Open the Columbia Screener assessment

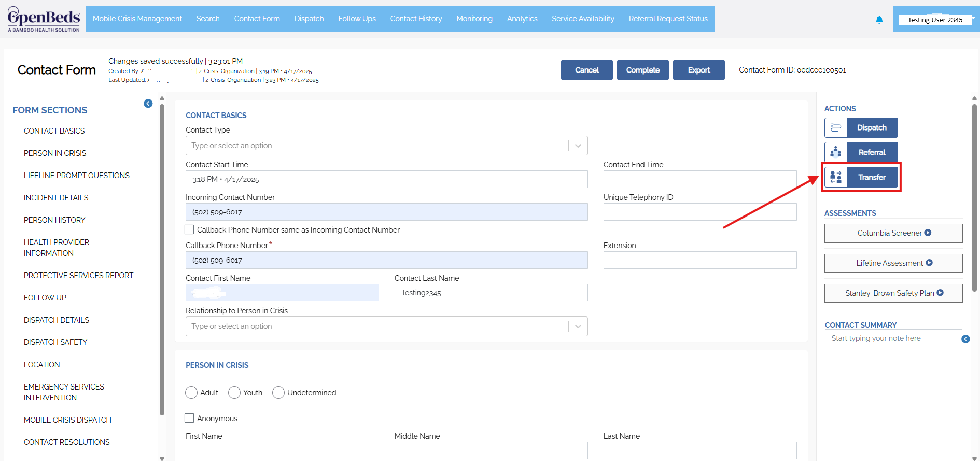point(893,233)
